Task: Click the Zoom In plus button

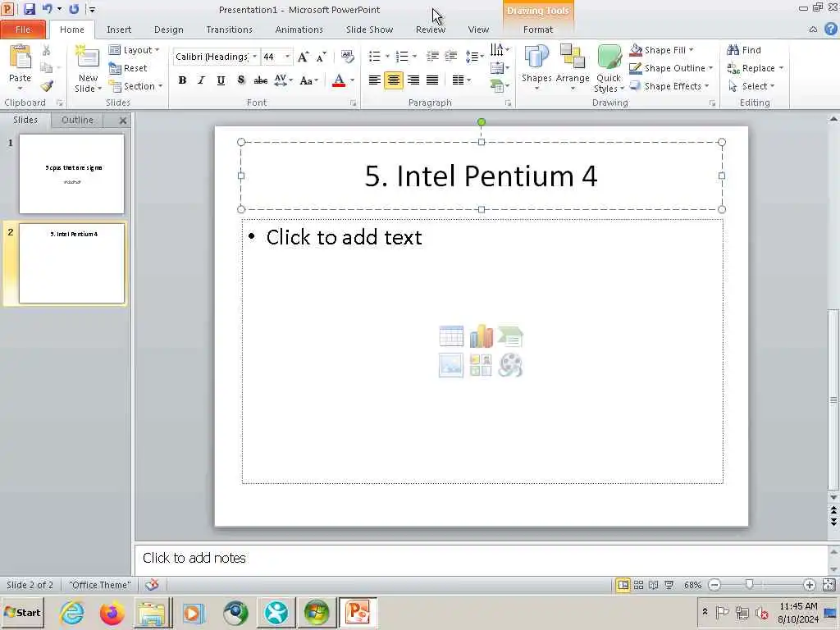Action: tap(810, 585)
